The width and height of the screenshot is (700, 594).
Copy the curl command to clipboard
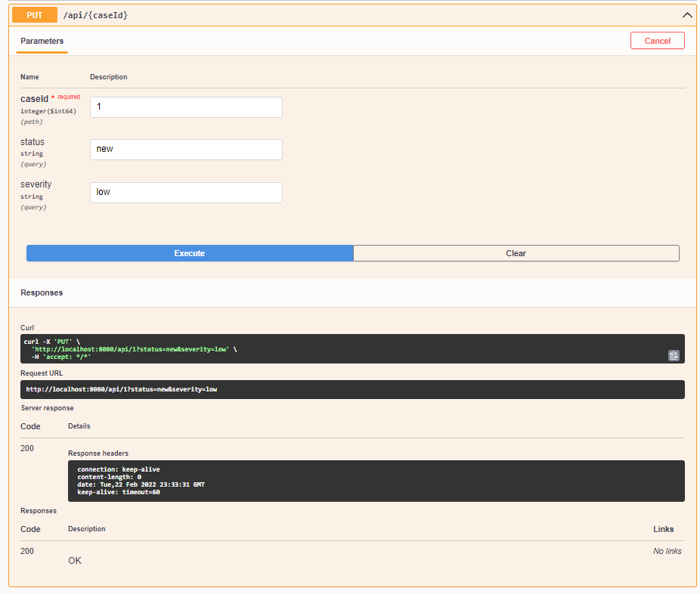(x=674, y=355)
